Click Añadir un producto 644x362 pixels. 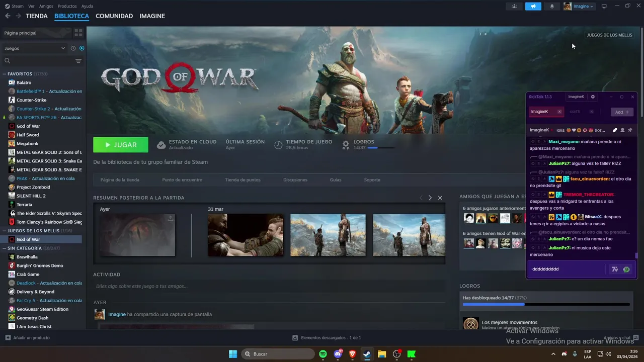pyautogui.click(x=28, y=338)
